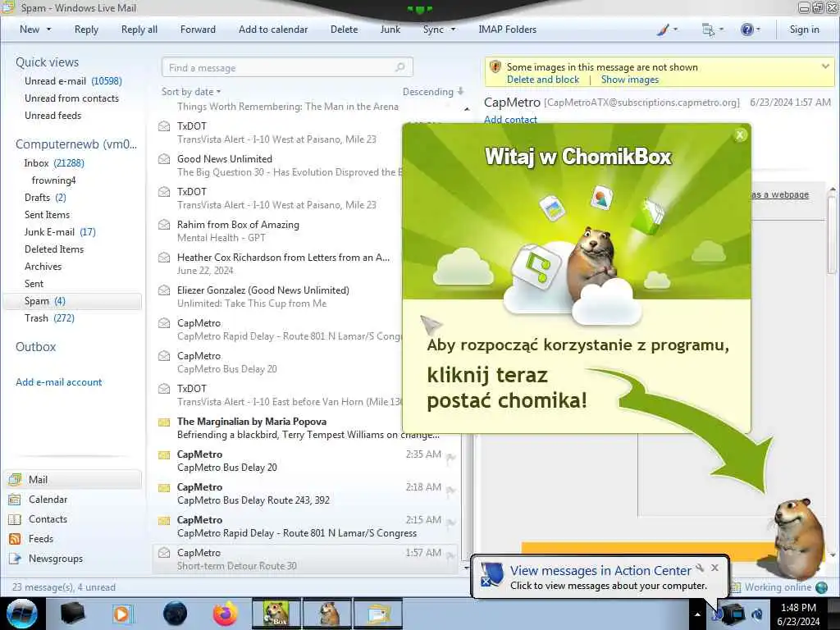Click the magnifier search icon in Find box
This screenshot has height=630, width=840.
tap(400, 67)
